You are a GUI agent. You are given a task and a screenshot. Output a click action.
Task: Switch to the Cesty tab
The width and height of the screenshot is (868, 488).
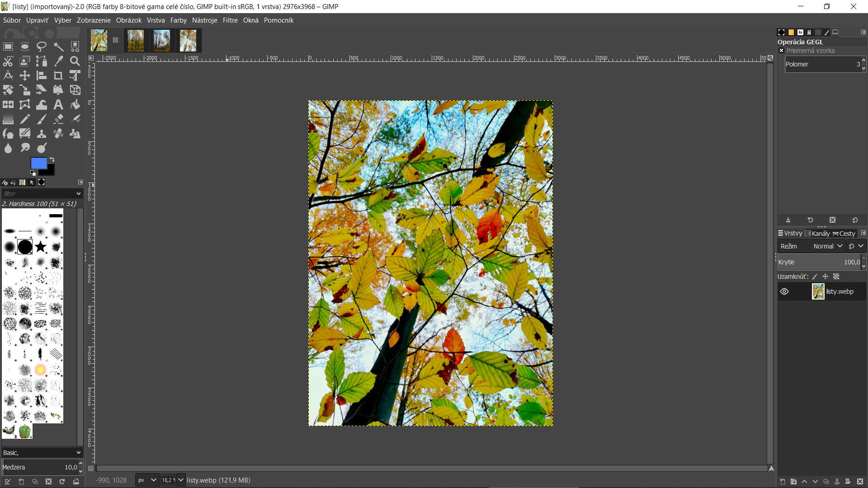844,234
